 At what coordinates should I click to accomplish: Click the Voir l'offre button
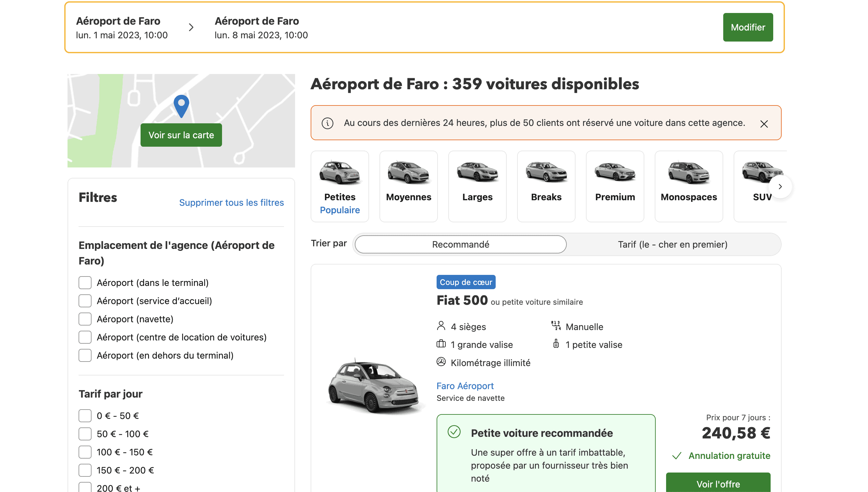[718, 483]
